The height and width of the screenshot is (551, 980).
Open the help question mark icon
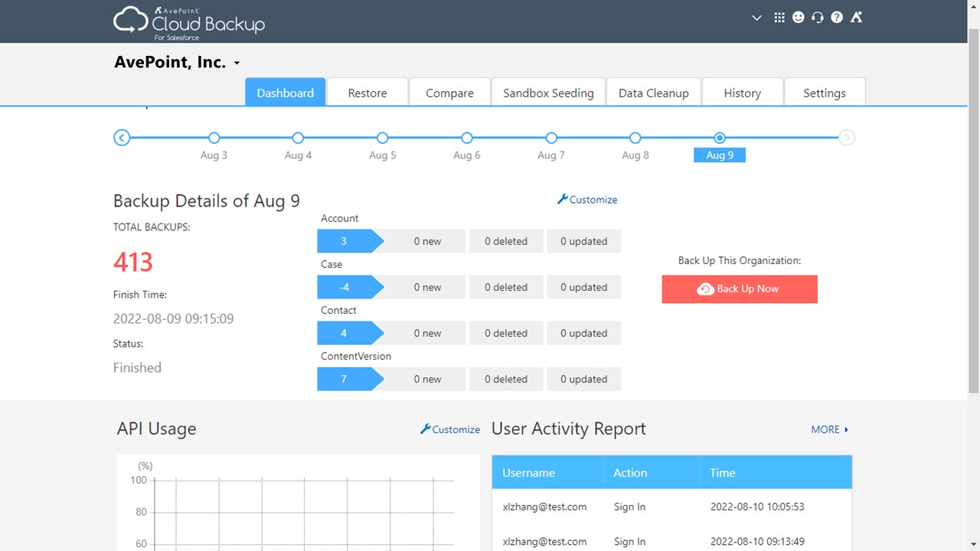(837, 18)
